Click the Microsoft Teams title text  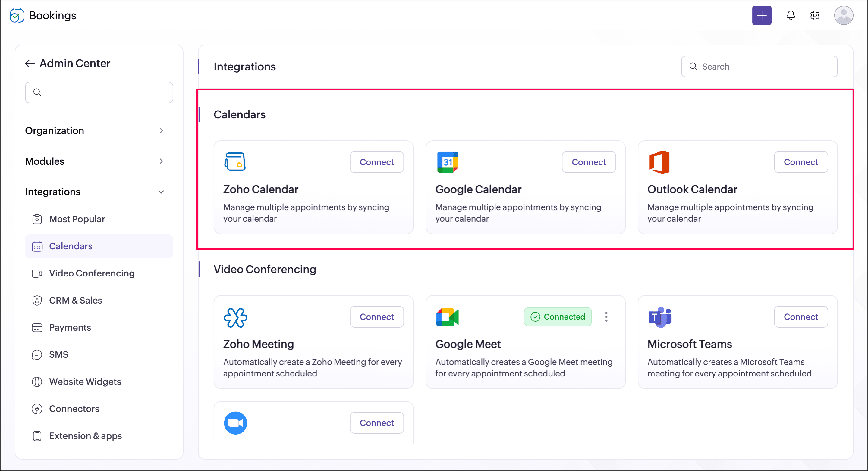click(689, 344)
